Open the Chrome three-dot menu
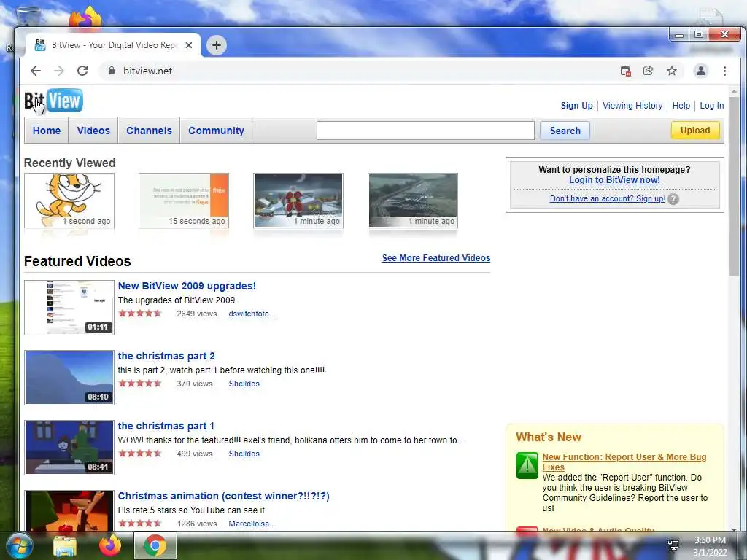747x560 pixels. click(x=724, y=71)
